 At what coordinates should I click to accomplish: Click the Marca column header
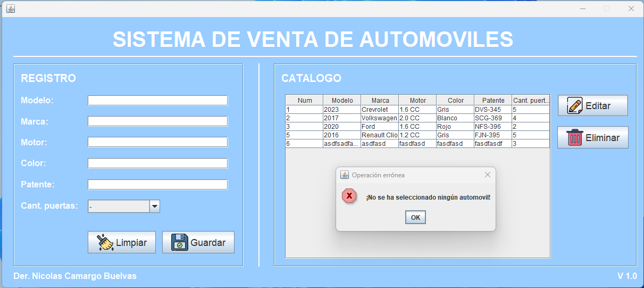click(380, 100)
